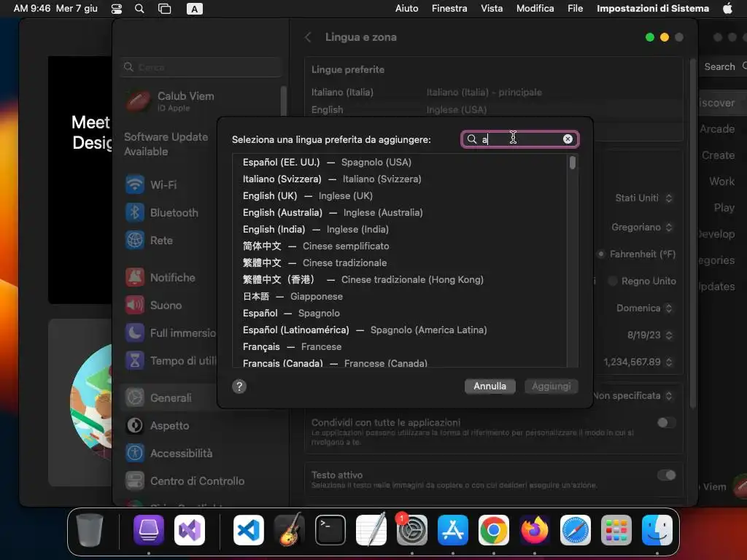
Task: Open Aspetto icon in sidebar
Action: point(135,425)
